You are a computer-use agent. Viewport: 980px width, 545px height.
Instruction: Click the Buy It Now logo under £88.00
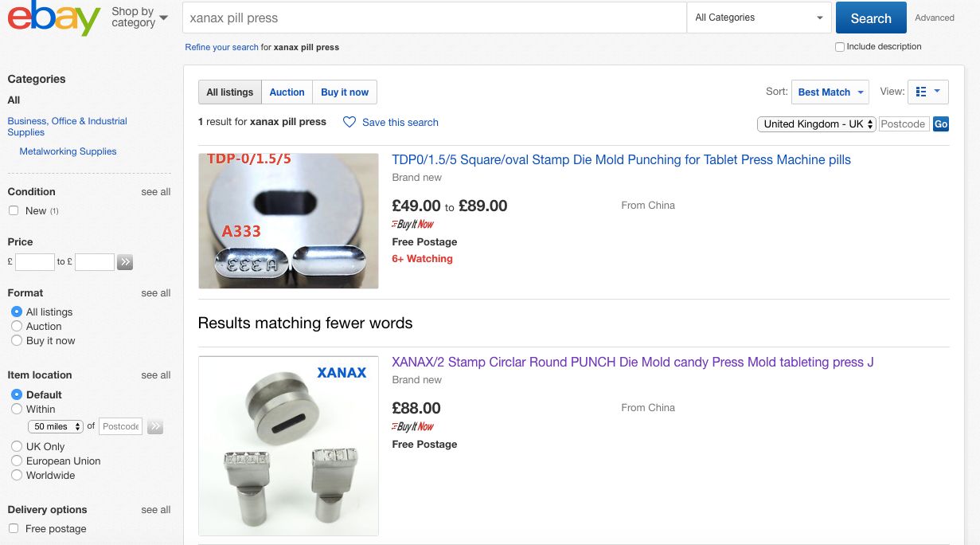point(413,426)
